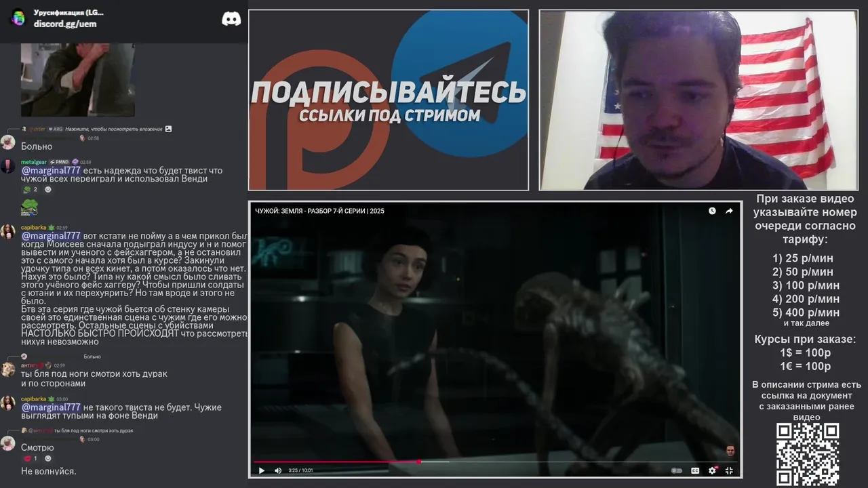
Task: Toggle lips reaction with count 1
Action: (x=31, y=459)
